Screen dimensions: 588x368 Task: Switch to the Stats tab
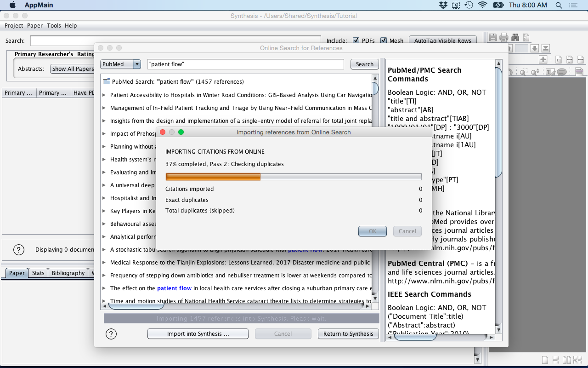coord(38,273)
